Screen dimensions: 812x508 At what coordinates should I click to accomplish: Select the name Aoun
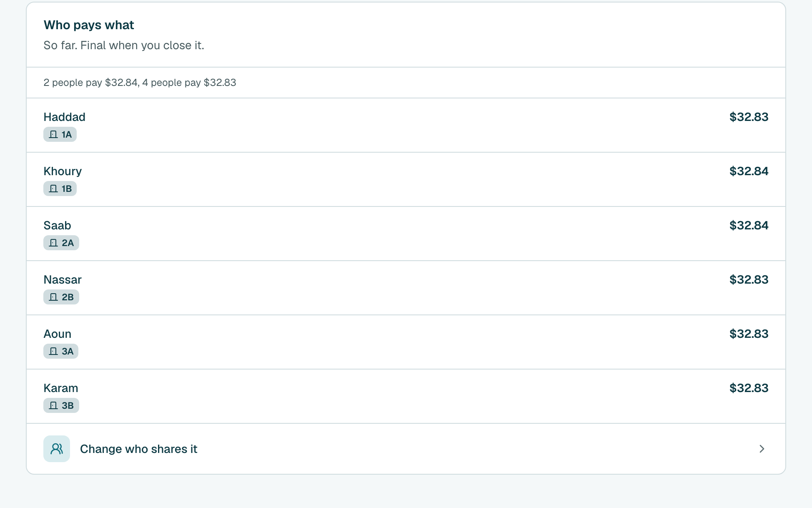(x=58, y=334)
